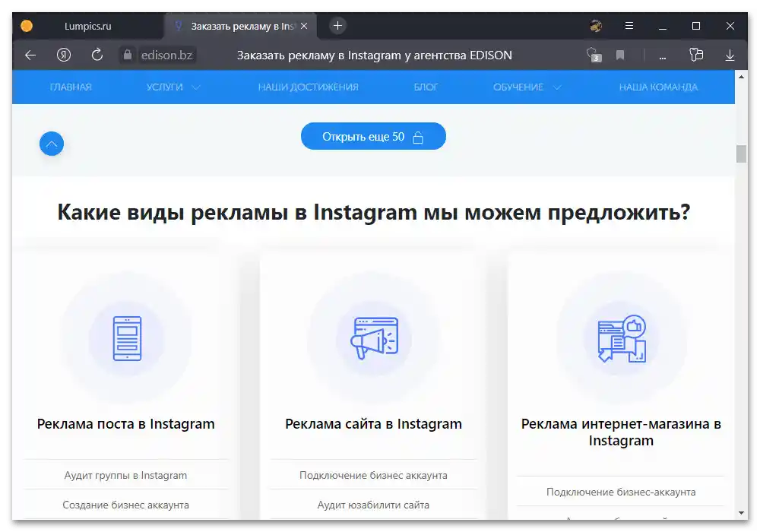
Task: Go back with the browser back arrow
Action: [x=30, y=55]
